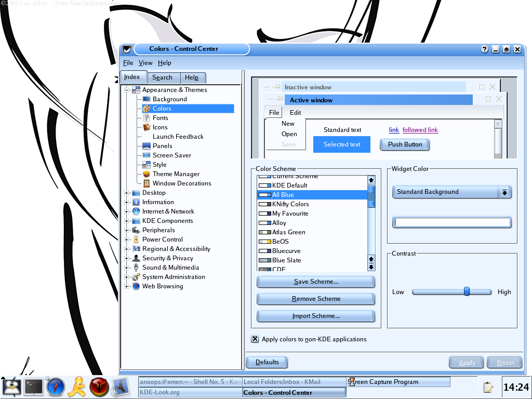Click the Regional & Accessibility icon

tap(136, 249)
